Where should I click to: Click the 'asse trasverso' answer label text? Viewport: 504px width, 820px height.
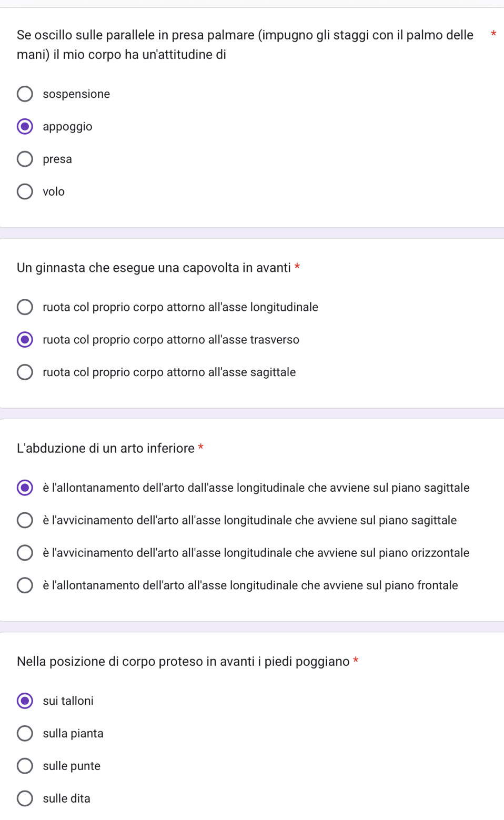point(171,340)
